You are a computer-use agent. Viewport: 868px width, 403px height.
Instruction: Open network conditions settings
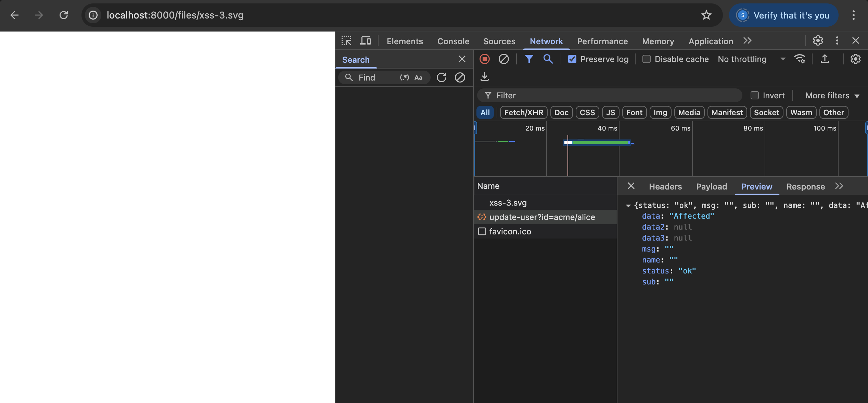click(x=800, y=59)
